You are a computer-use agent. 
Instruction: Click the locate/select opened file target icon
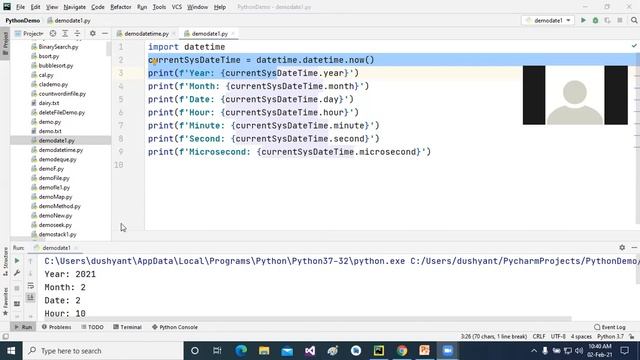[x=53, y=33]
